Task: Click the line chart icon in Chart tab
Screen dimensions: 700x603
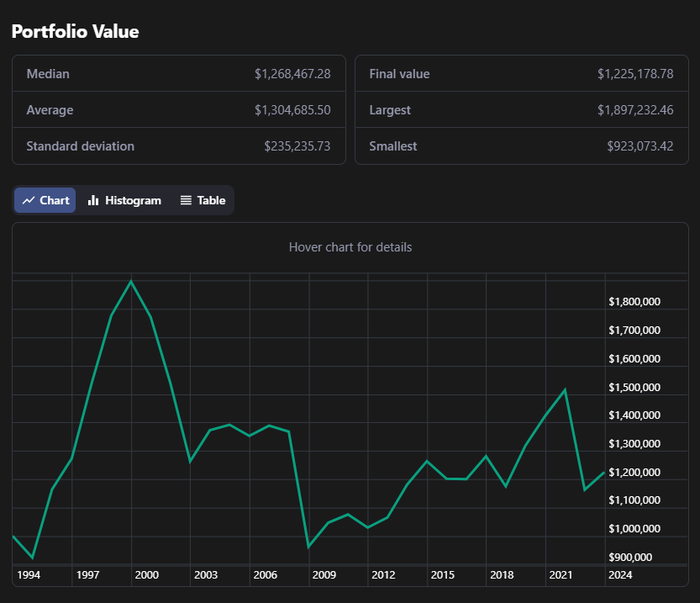Action: (29, 200)
